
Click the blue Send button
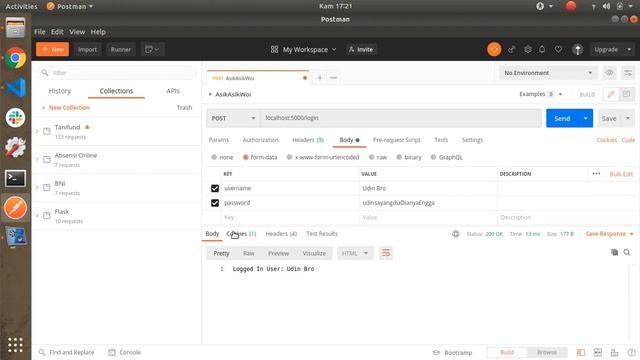coord(562,118)
